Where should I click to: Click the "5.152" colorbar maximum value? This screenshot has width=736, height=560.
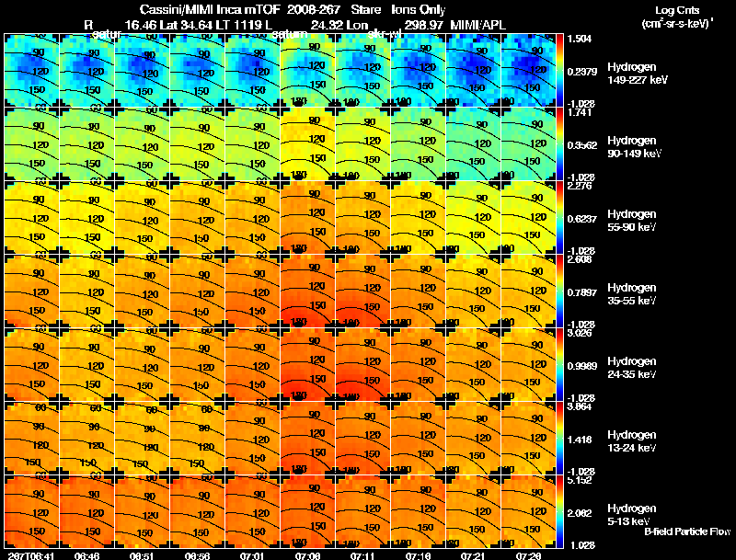[x=580, y=480]
